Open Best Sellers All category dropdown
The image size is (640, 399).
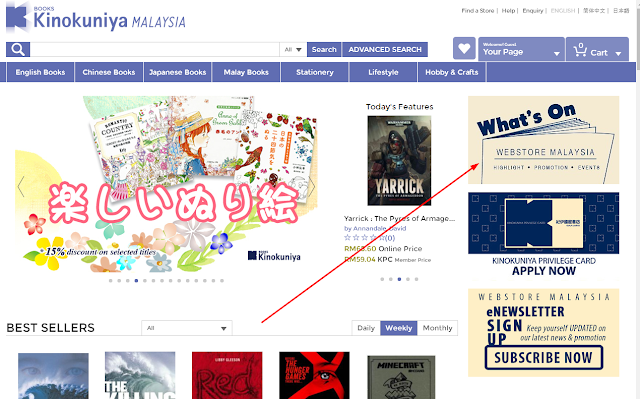187,328
